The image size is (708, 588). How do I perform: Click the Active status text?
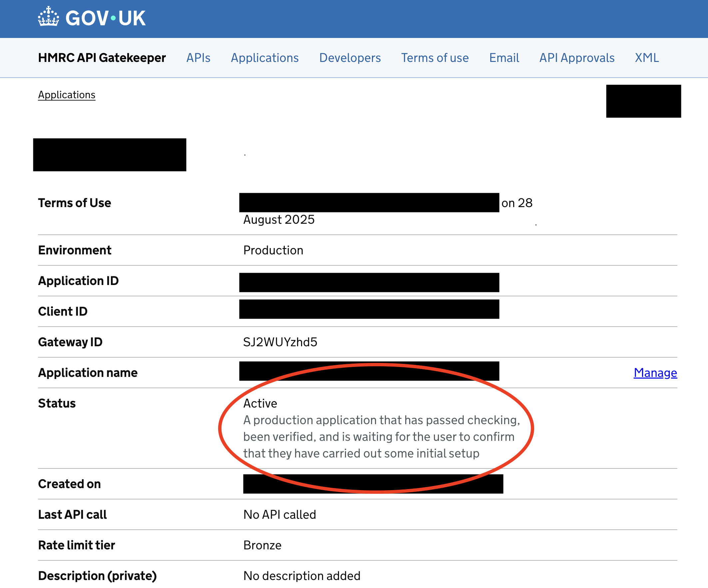click(260, 403)
